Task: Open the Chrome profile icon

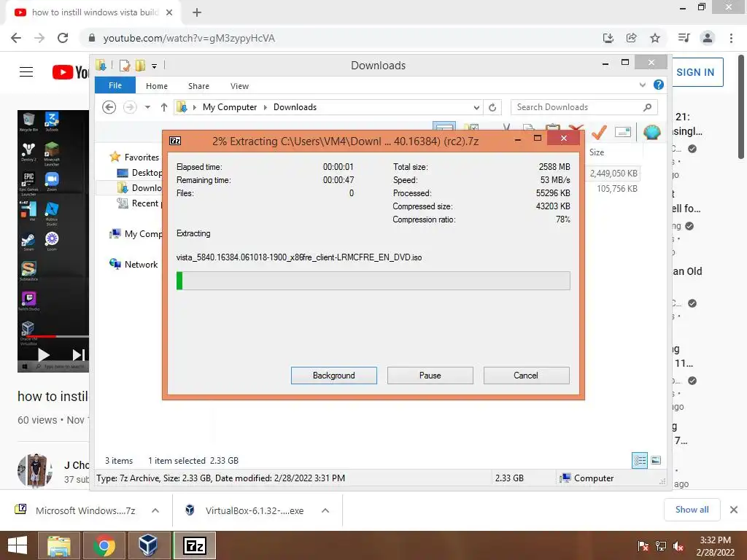Action: coord(708,38)
